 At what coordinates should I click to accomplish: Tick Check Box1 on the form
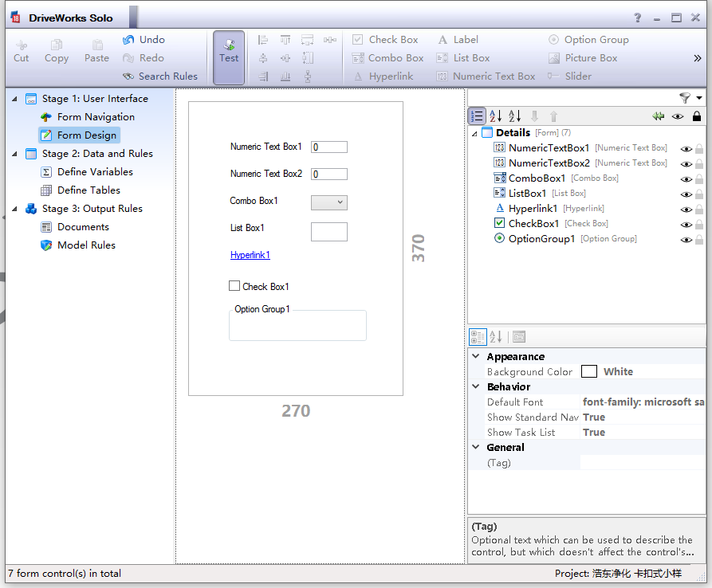pyautogui.click(x=234, y=286)
